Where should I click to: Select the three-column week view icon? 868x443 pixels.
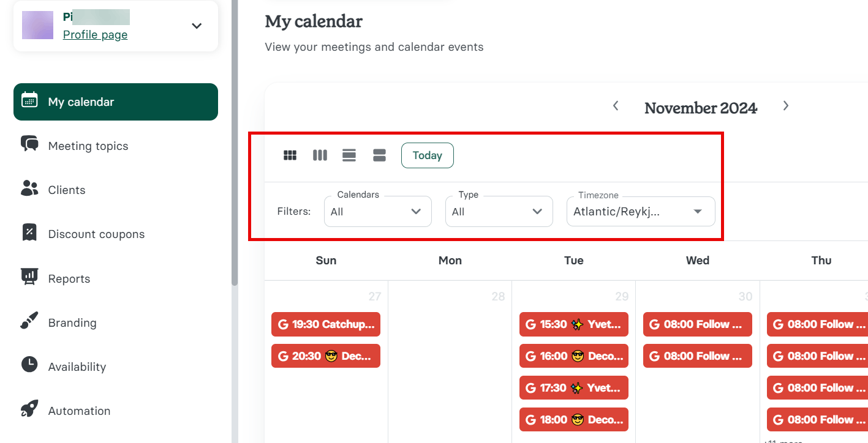pyautogui.click(x=320, y=155)
